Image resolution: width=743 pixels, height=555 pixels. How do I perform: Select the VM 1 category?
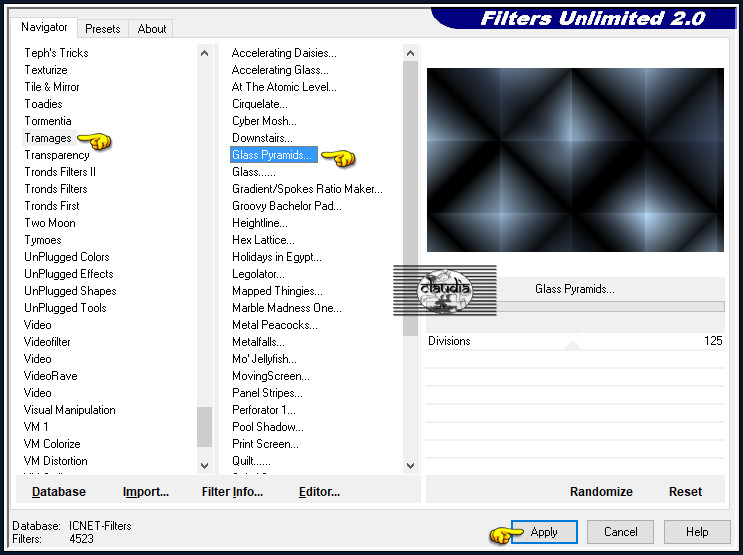(36, 427)
